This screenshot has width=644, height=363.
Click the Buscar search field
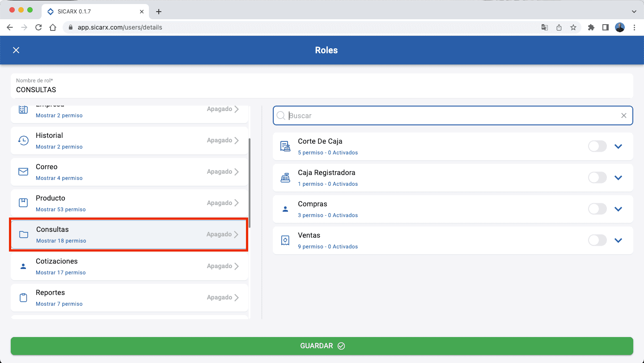tap(452, 115)
